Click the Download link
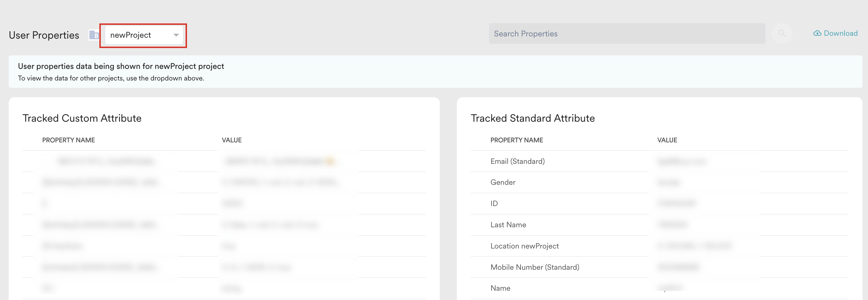This screenshot has height=300, width=868. click(841, 33)
